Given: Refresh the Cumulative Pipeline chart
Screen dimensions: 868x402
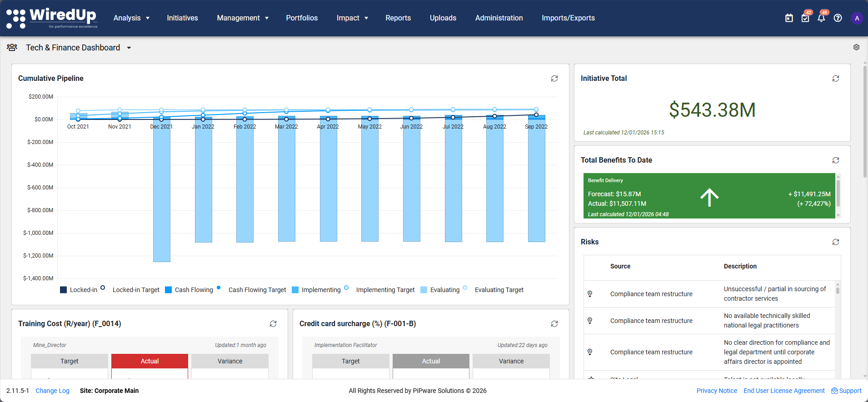Looking at the screenshot, I should pyautogui.click(x=554, y=79).
